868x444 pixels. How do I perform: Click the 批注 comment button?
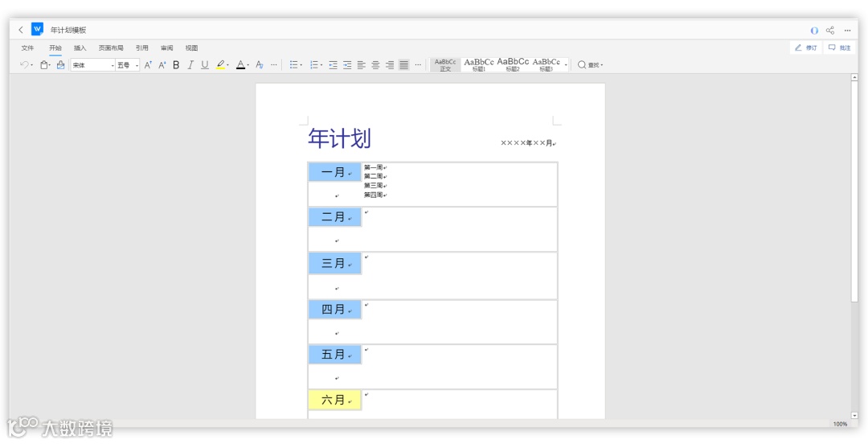click(x=839, y=47)
